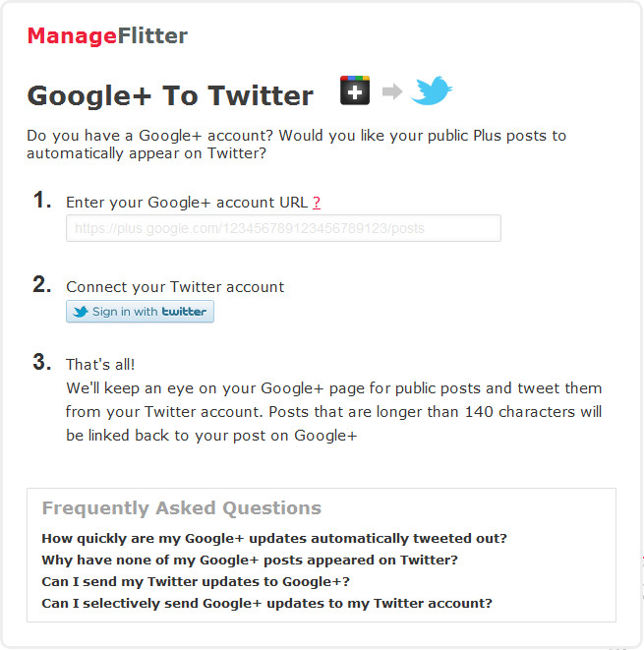
Task: Click the small bird icon inside sign-in button
Action: tap(81, 312)
